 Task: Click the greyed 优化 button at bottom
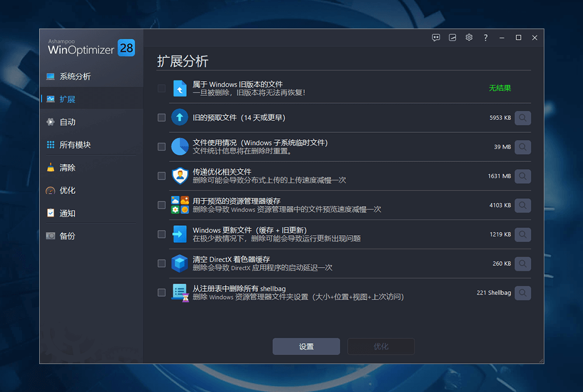click(x=381, y=346)
